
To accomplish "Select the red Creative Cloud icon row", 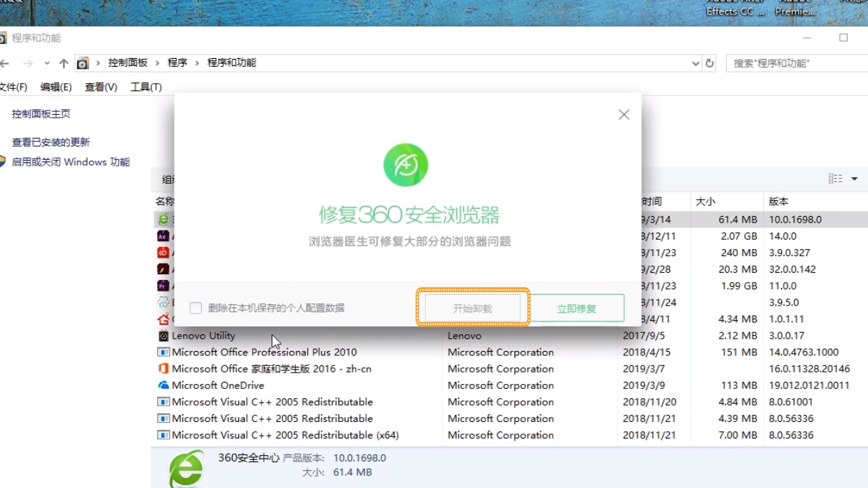I will click(164, 253).
